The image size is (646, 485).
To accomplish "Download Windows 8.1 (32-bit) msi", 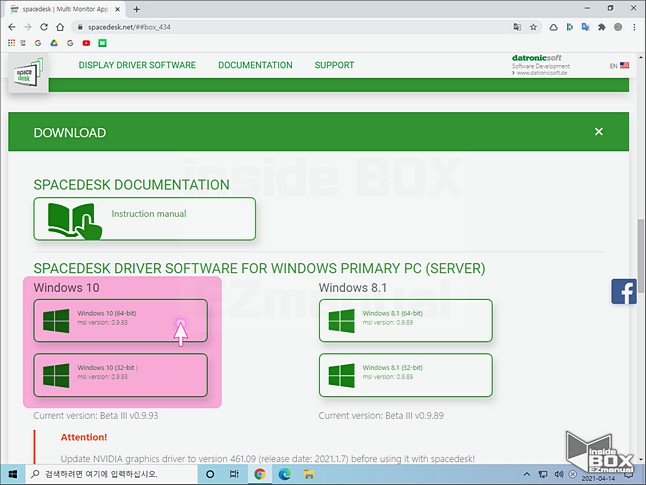I will pyautogui.click(x=406, y=375).
